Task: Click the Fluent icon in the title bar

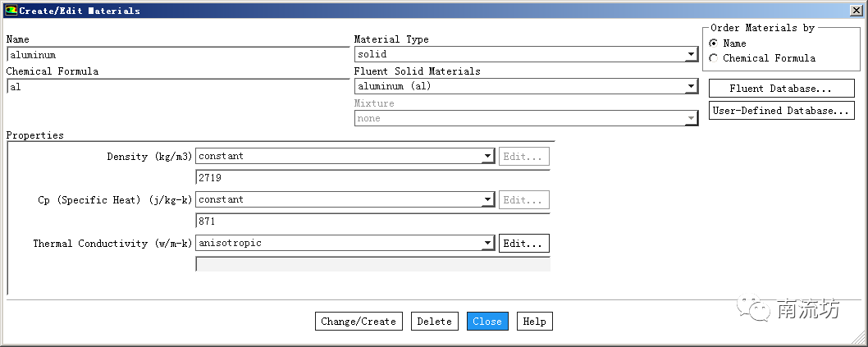Action: 11,11
